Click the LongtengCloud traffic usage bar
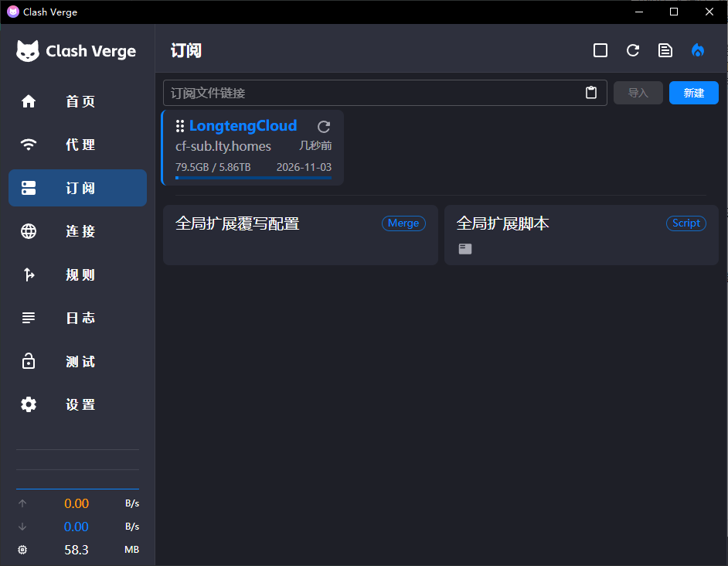 pyautogui.click(x=253, y=178)
